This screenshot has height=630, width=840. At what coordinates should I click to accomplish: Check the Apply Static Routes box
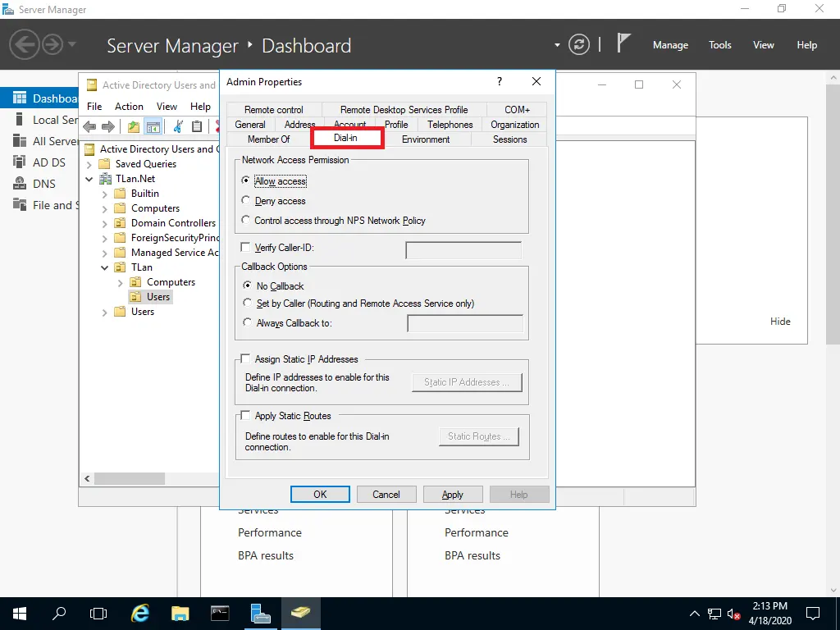(245, 415)
